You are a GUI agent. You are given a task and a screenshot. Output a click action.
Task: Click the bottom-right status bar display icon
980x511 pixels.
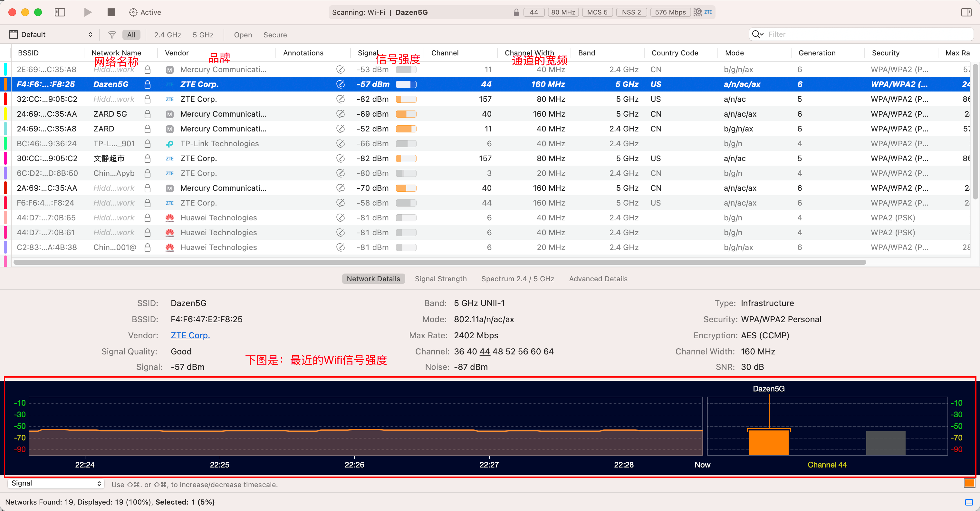coord(969,502)
